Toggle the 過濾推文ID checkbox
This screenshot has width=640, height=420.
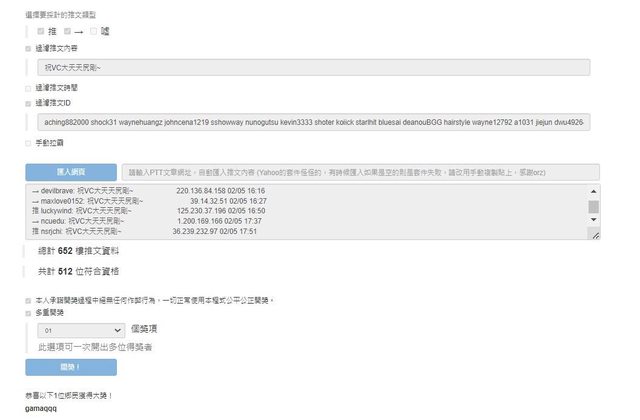[x=28, y=102]
